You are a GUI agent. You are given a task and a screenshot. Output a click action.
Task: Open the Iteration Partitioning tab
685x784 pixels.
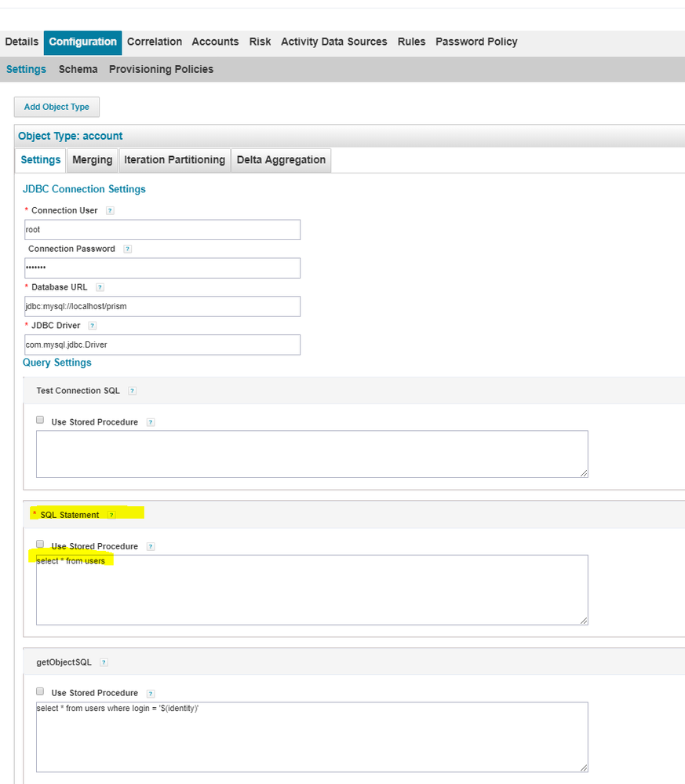pos(174,160)
